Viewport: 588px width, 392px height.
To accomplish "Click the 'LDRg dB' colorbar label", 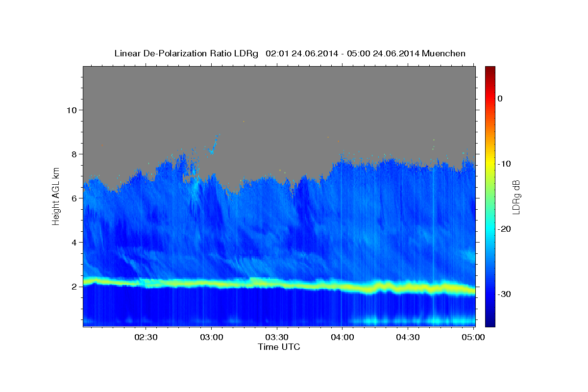I will point(515,197).
